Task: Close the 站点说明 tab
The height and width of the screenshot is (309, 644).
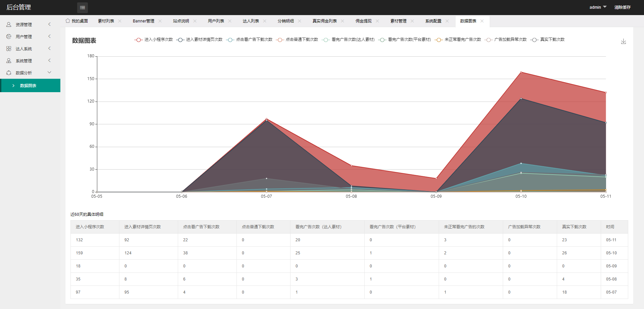Action: click(195, 21)
